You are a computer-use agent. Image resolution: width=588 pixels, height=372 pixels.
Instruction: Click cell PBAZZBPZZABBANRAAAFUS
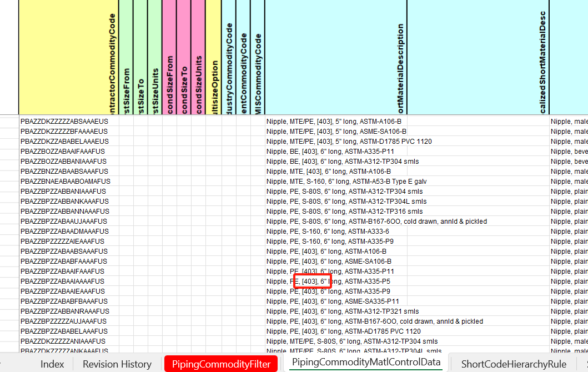(x=69, y=311)
